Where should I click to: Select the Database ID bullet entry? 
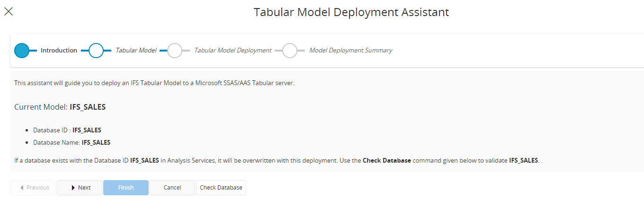click(67, 130)
